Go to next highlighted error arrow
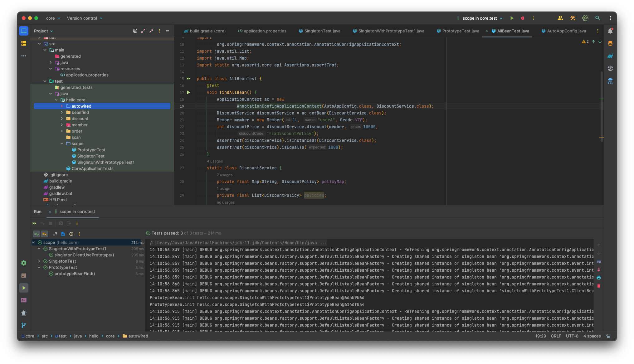This screenshot has width=634, height=364. tap(600, 41)
